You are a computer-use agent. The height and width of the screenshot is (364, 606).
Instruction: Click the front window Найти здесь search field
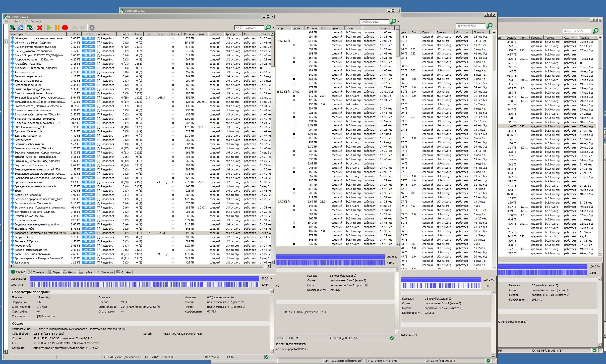pyautogui.click(x=248, y=28)
